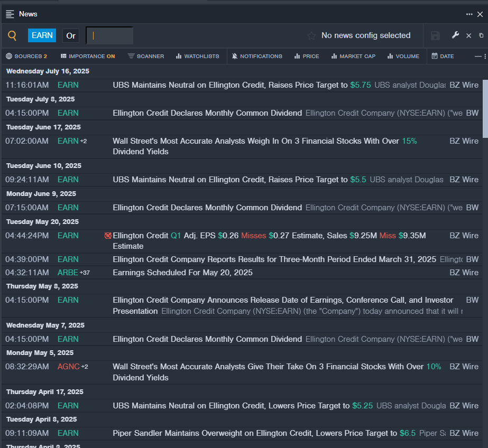488x448 pixels.
Task: Open Reports Results for Three-Month Period story
Action: (274, 259)
